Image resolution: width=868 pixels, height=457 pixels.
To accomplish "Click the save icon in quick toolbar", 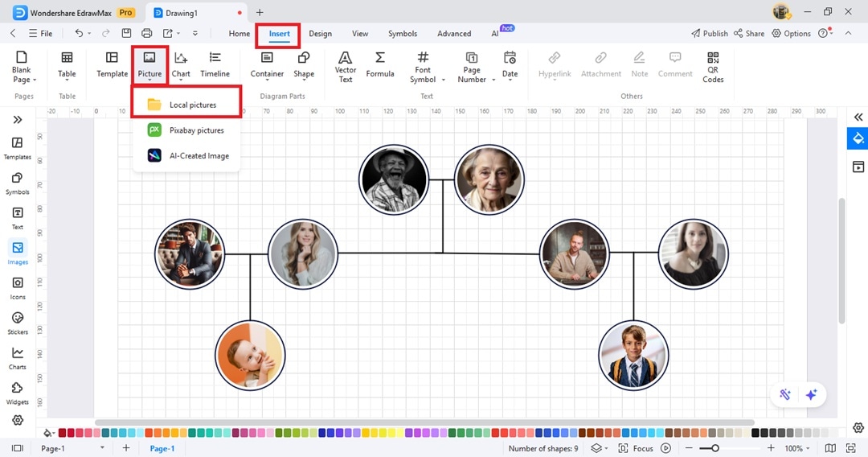I will click(x=126, y=33).
